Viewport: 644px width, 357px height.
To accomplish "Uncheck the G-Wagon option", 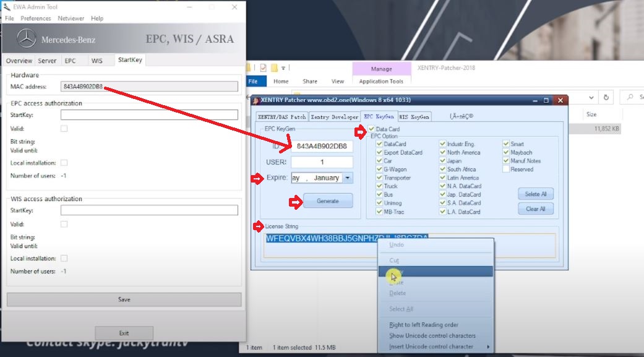I will point(379,170).
